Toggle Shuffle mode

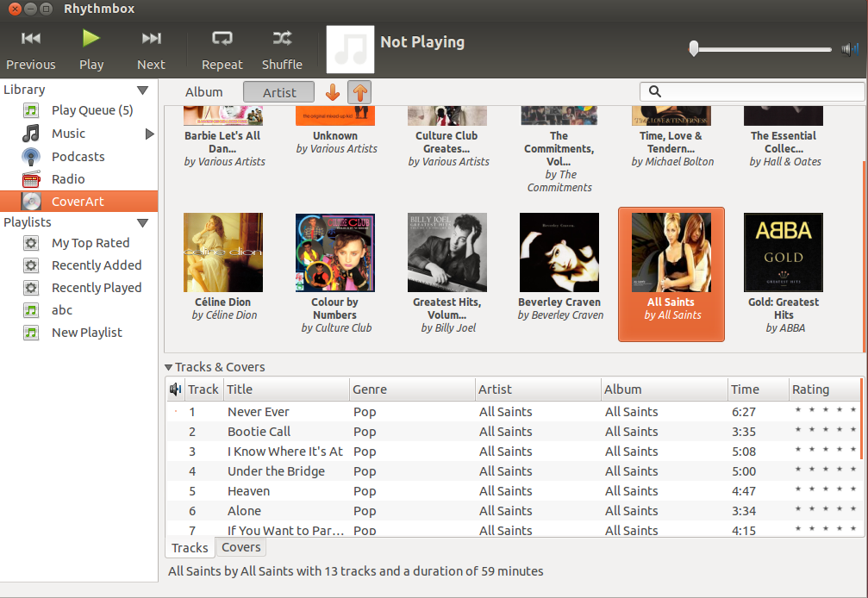[x=282, y=50]
